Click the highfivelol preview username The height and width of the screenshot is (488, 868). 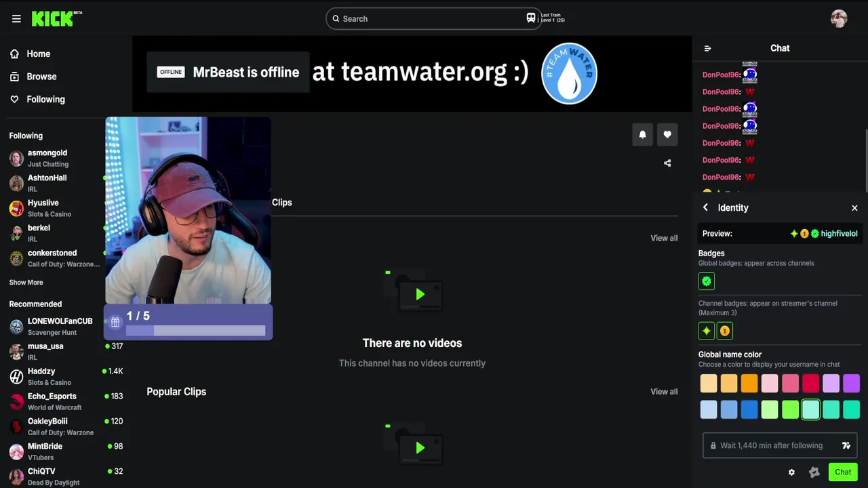click(839, 234)
